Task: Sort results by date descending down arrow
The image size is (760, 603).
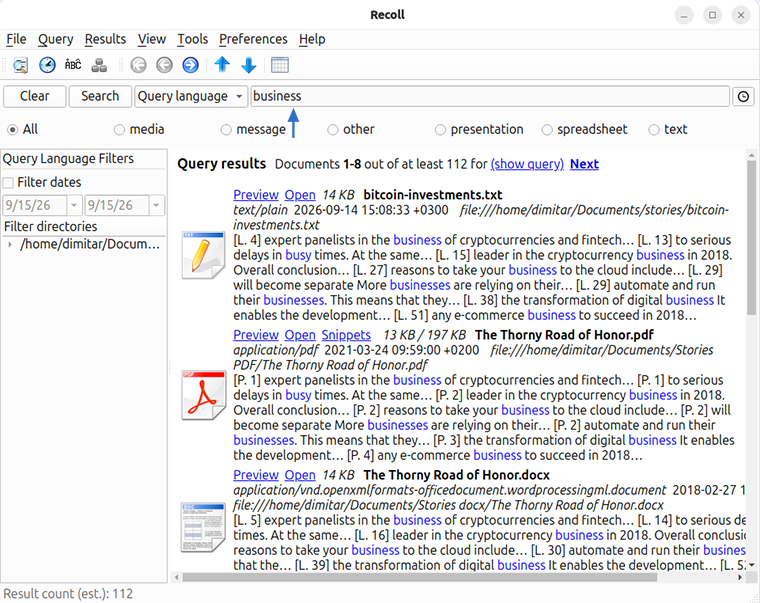Action: tap(249, 65)
